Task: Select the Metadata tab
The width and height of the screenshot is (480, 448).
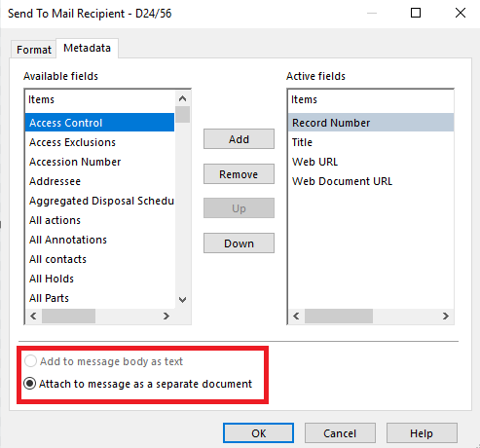Action: [x=87, y=48]
